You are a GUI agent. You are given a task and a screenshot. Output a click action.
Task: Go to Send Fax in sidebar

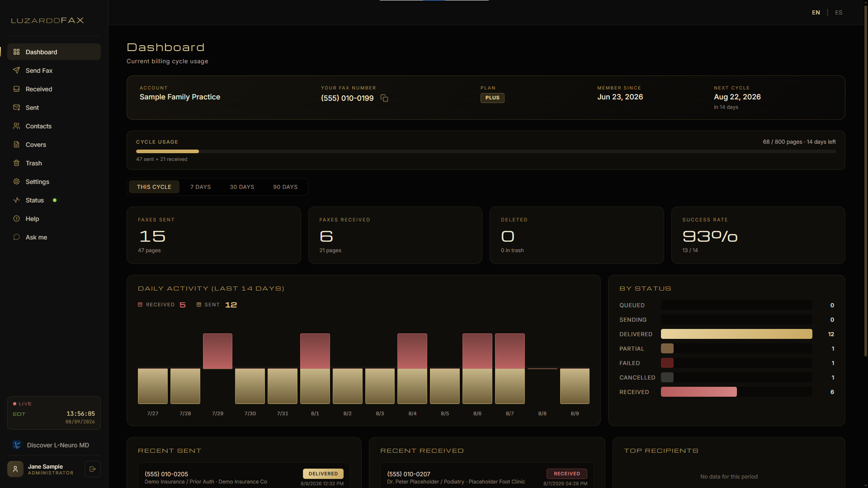tap(54, 70)
